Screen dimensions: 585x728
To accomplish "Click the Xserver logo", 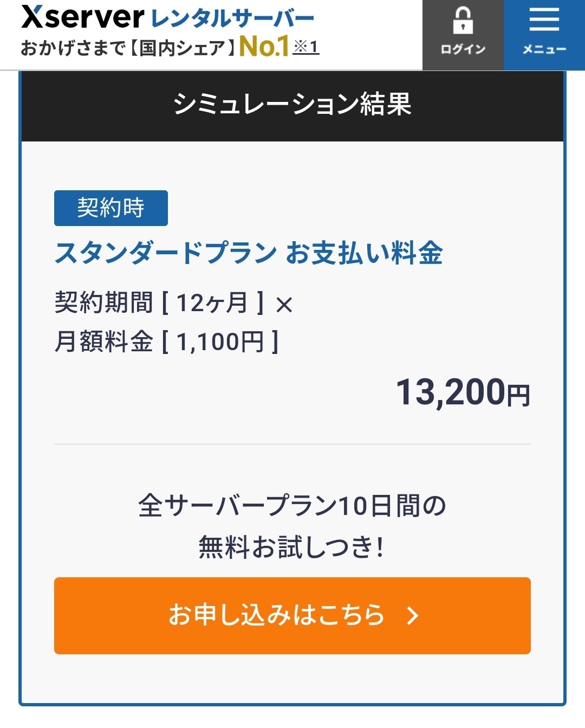I will click(82, 18).
